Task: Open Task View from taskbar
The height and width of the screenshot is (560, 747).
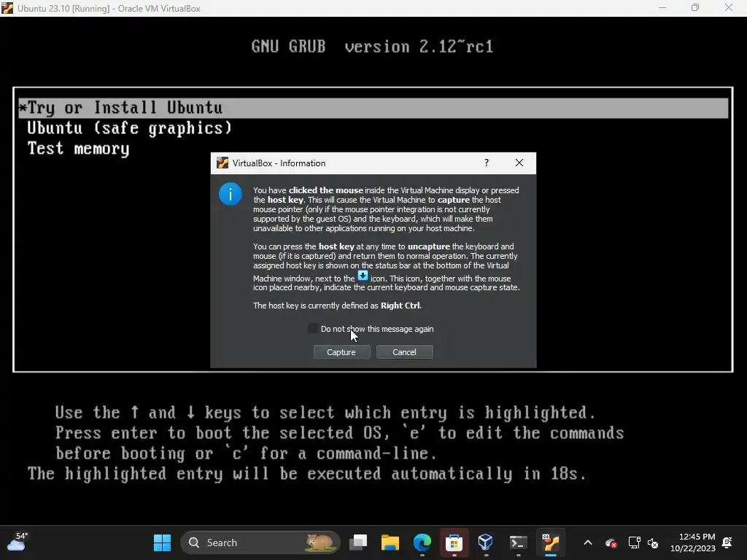Action: coord(358,542)
